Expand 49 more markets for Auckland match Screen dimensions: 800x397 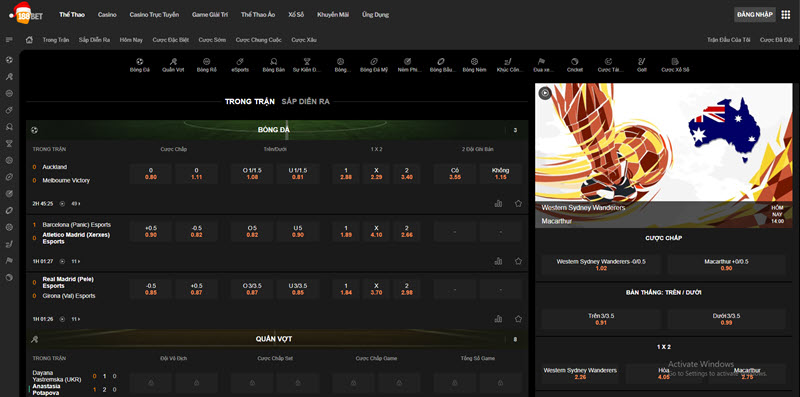[76, 204]
